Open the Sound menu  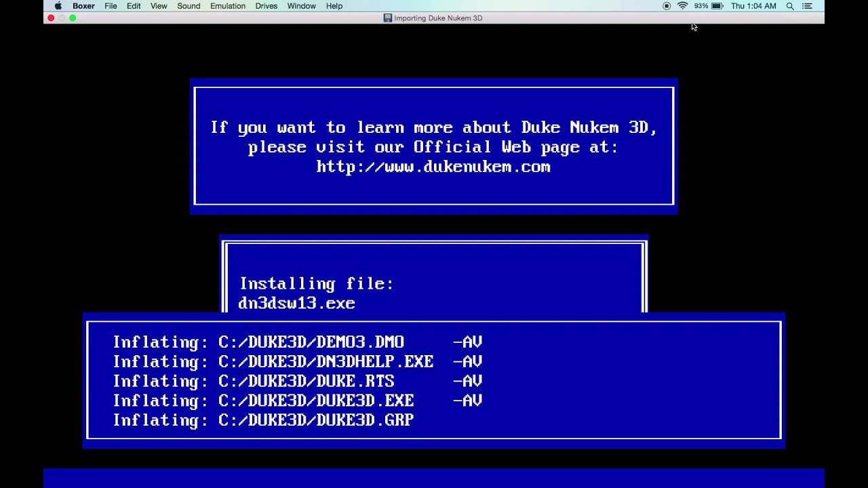click(189, 6)
